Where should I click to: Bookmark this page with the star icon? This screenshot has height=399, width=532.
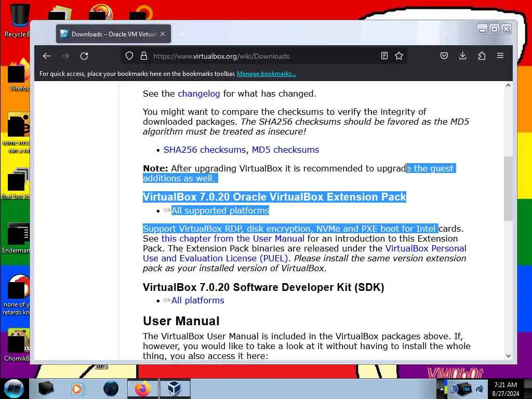click(x=399, y=56)
